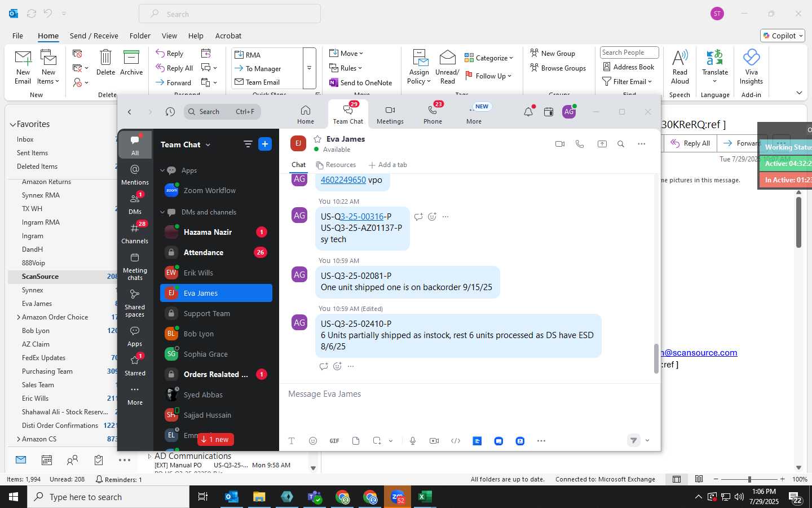Star the Eva James contact
Image resolution: width=812 pixels, height=508 pixels.
point(317,139)
